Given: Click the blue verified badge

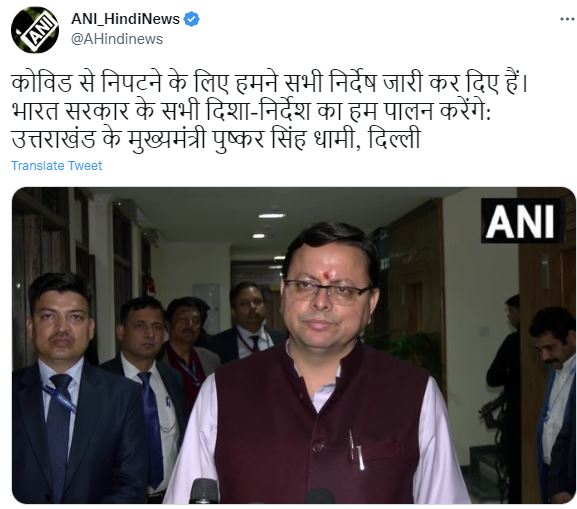Looking at the screenshot, I should click(191, 19).
